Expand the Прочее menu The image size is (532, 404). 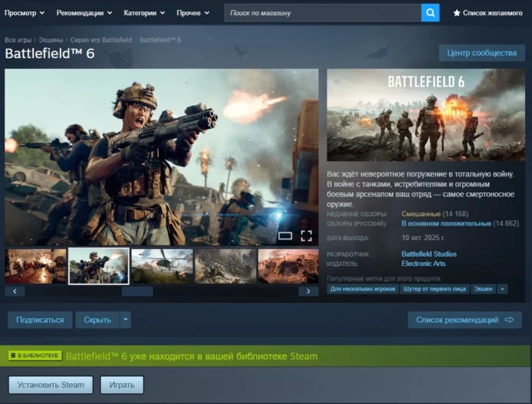(192, 13)
